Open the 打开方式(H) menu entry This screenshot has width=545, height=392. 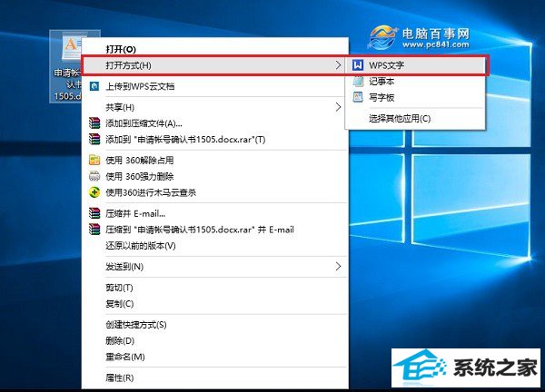[214, 65]
